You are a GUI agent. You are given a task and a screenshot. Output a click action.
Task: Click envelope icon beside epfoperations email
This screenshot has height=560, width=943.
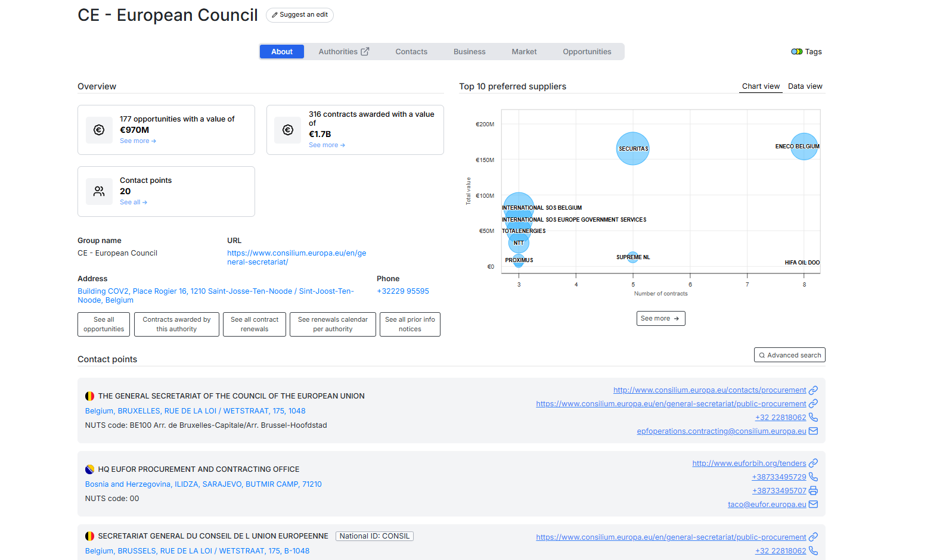pos(813,431)
